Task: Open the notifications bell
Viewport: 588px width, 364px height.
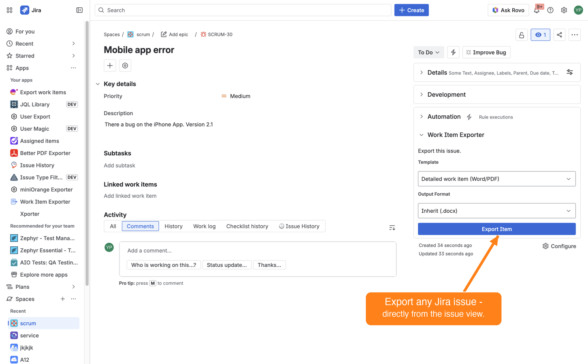Action: coord(537,10)
